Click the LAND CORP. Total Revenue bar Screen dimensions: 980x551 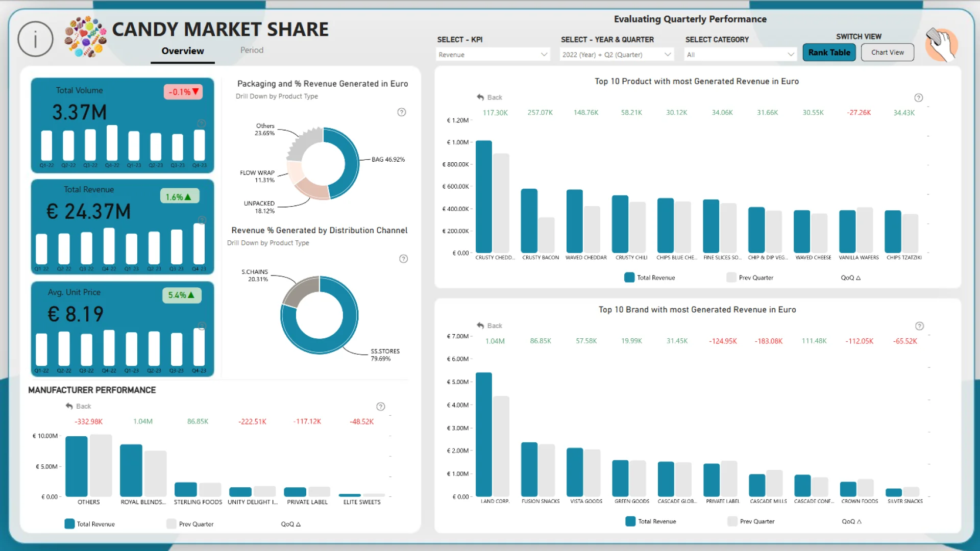[484, 434]
